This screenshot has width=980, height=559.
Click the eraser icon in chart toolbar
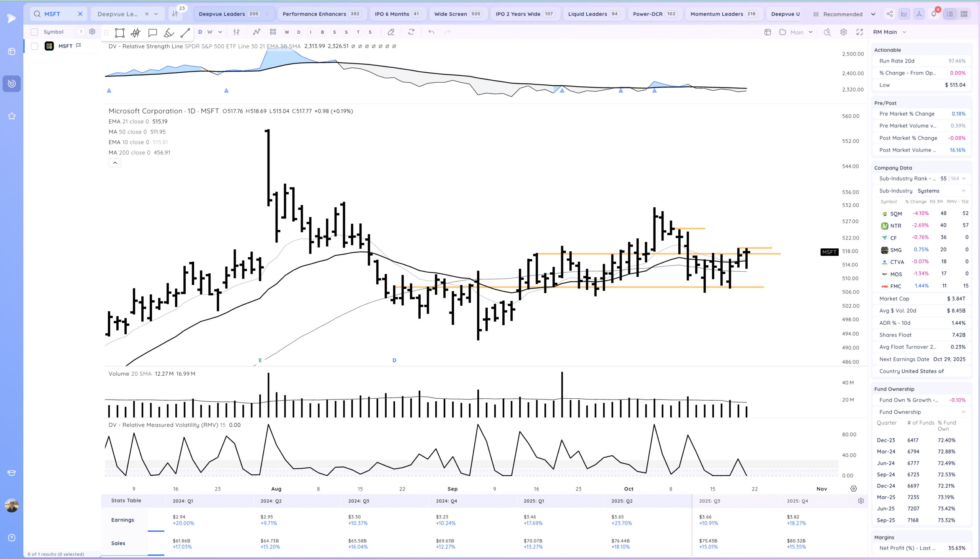click(x=390, y=32)
